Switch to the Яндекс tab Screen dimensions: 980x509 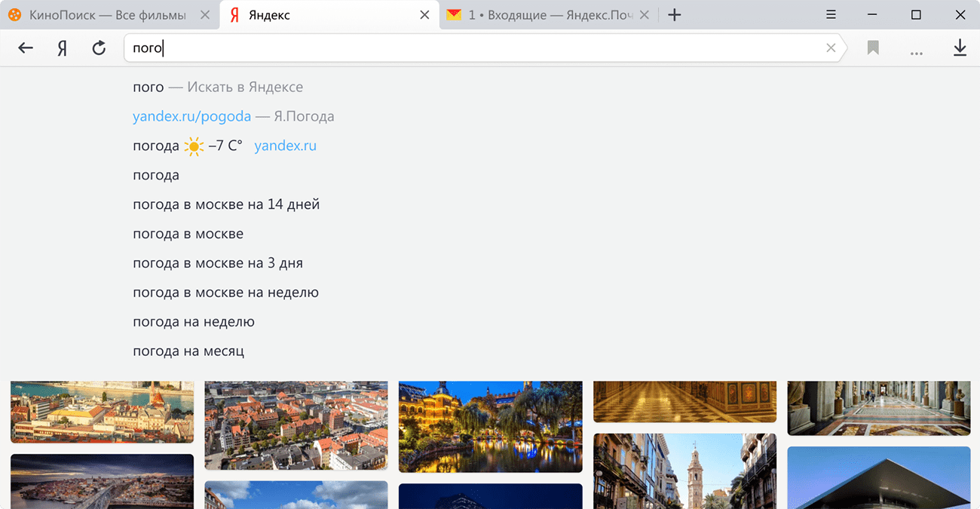[329, 15]
